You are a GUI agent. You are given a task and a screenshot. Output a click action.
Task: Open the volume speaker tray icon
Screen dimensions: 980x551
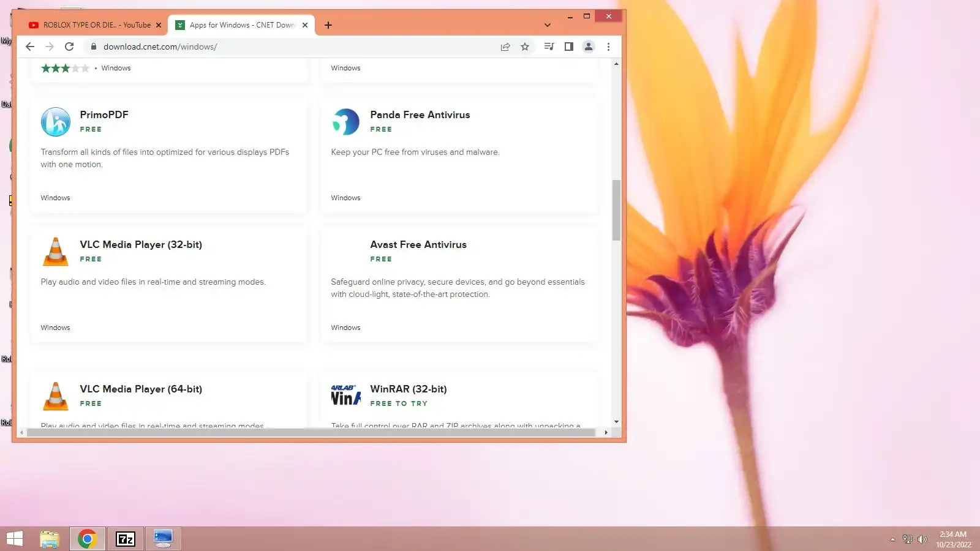pyautogui.click(x=922, y=539)
